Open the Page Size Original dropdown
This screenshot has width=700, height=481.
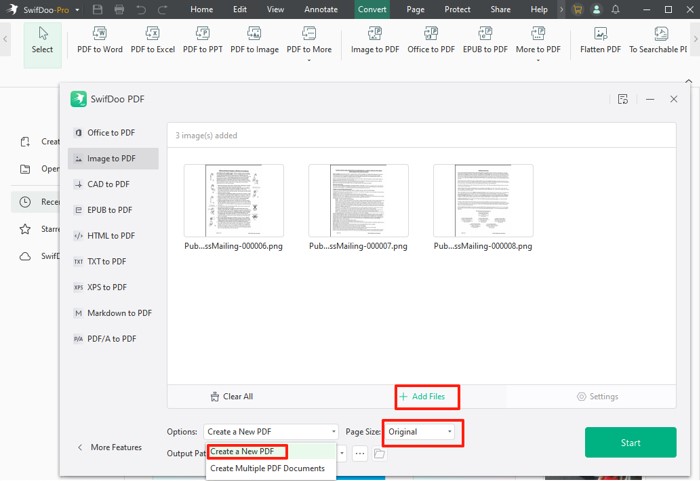pos(419,431)
